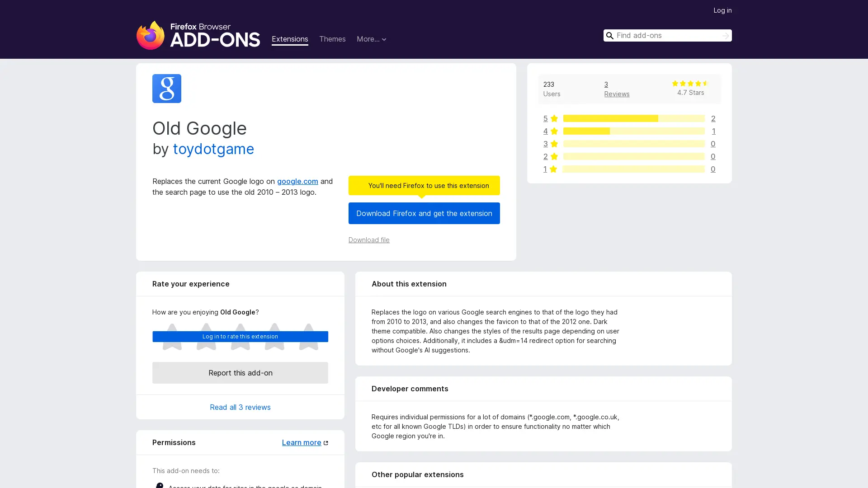Select the fourth rating star
The width and height of the screenshot is (868, 488).
tap(274, 337)
